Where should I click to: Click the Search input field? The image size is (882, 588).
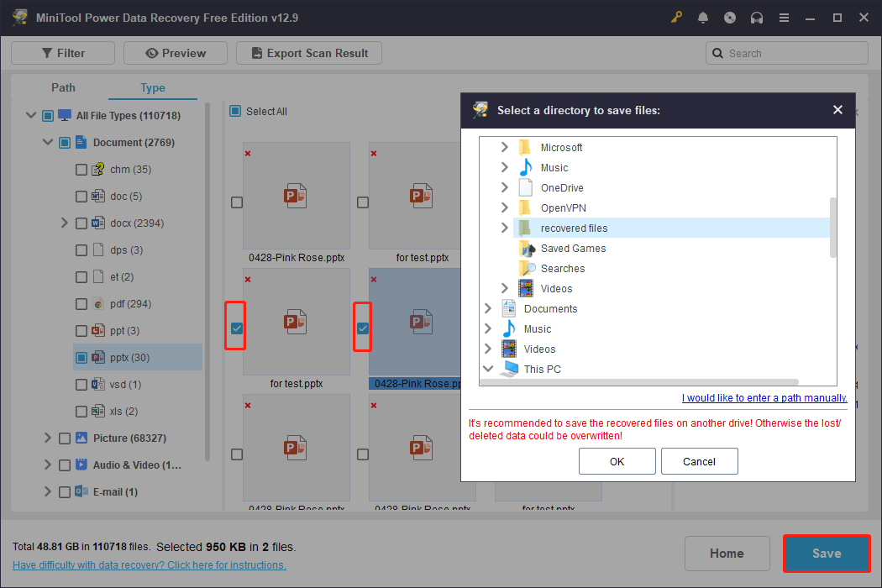(786, 53)
